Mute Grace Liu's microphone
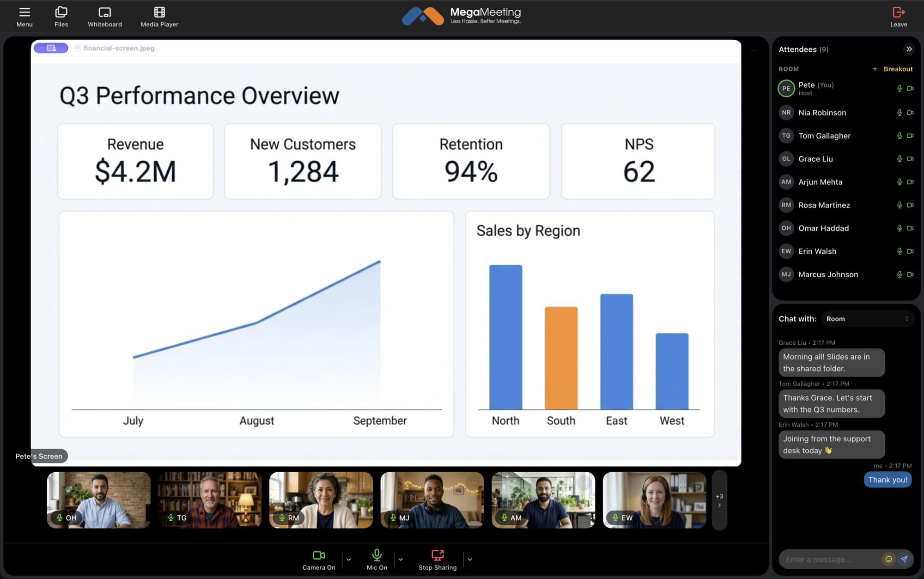 [x=900, y=158]
